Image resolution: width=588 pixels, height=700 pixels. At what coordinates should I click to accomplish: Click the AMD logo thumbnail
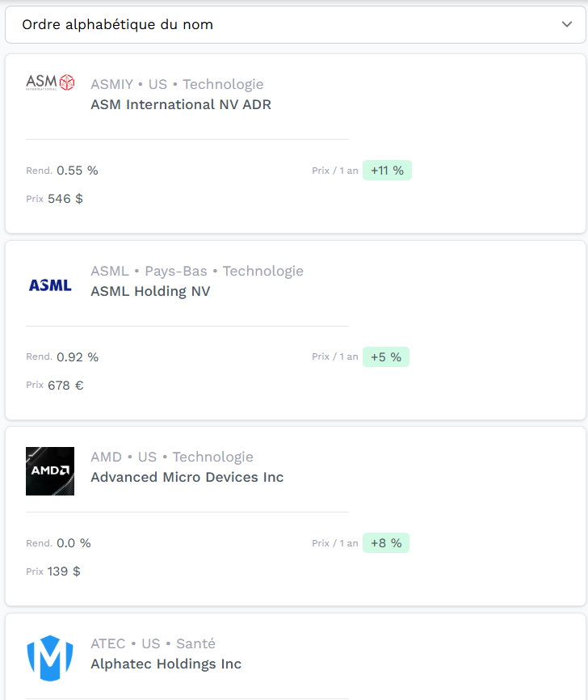pyautogui.click(x=50, y=471)
